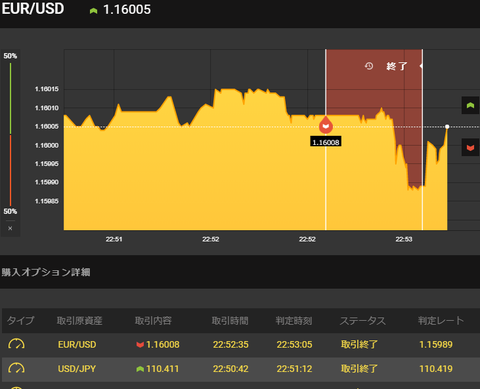Click the small arrow right of 終了
Viewport: 480px width, 389px height.
pos(421,66)
